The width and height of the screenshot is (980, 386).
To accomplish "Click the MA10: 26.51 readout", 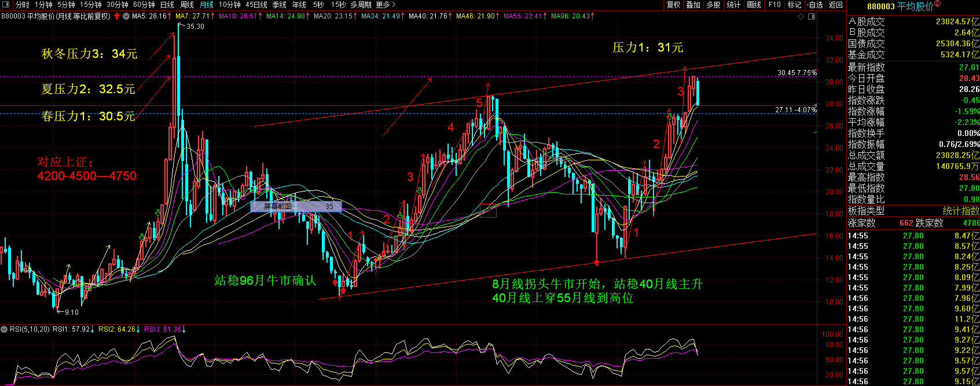I will [x=237, y=16].
